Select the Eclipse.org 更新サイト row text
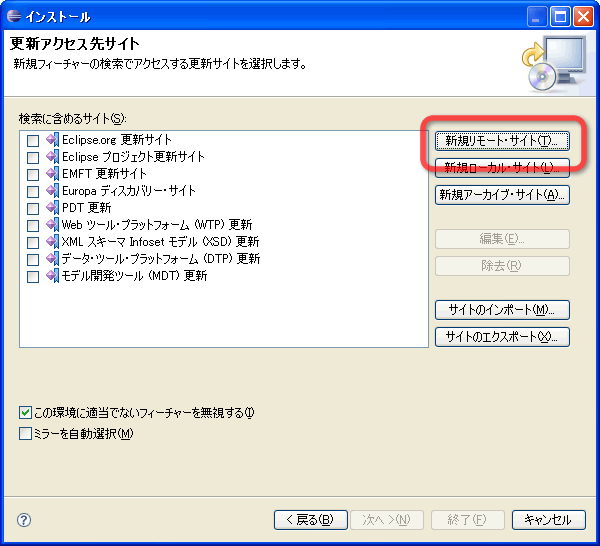This screenshot has width=600, height=546. click(x=117, y=140)
